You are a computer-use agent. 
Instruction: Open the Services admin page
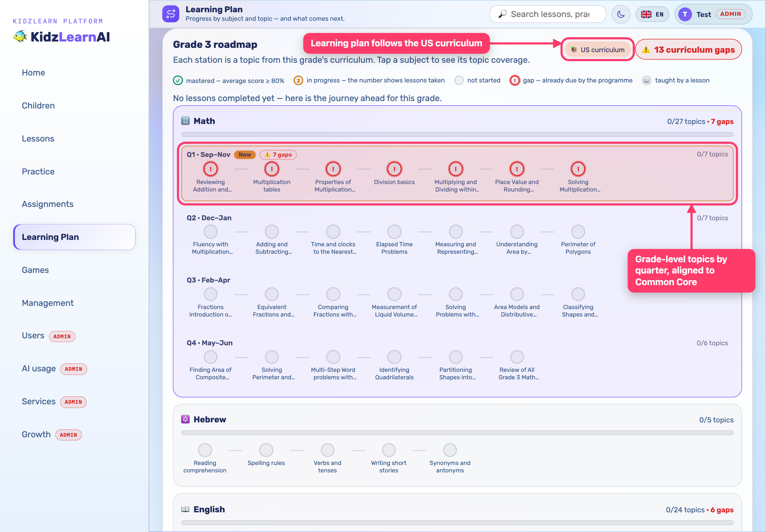[54, 402]
